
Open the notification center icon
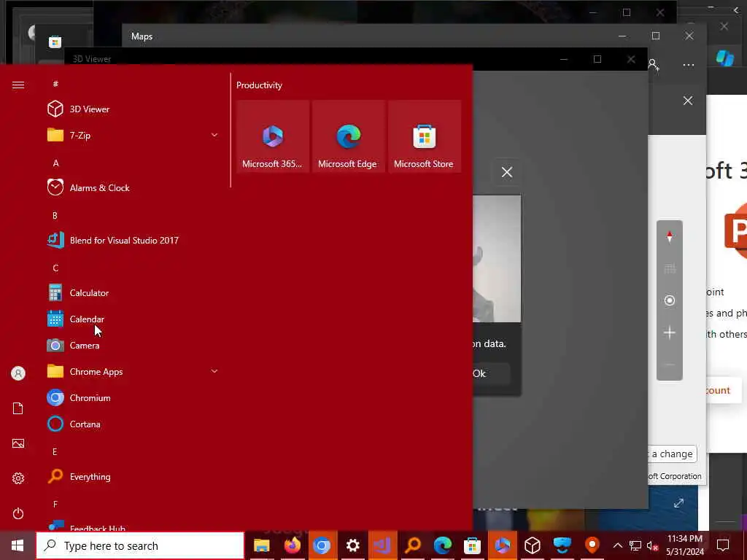(x=723, y=545)
